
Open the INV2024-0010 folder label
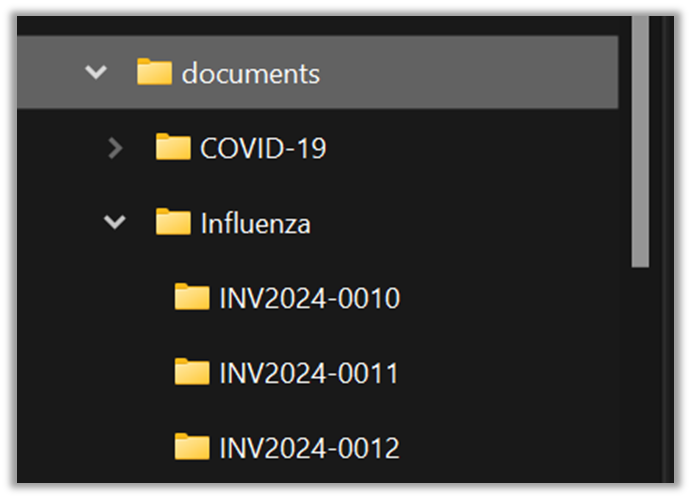[309, 298]
